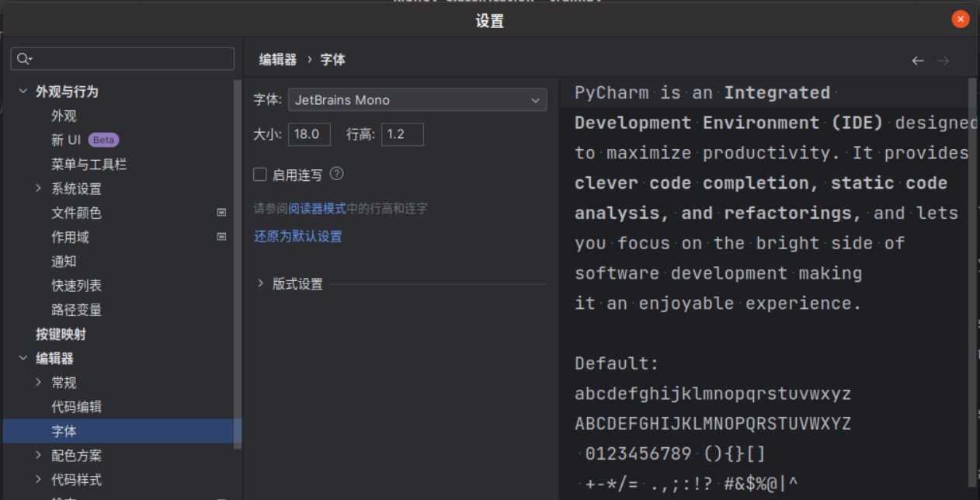Select 通知 in the settings tree
The image size is (980, 500).
(x=63, y=261)
